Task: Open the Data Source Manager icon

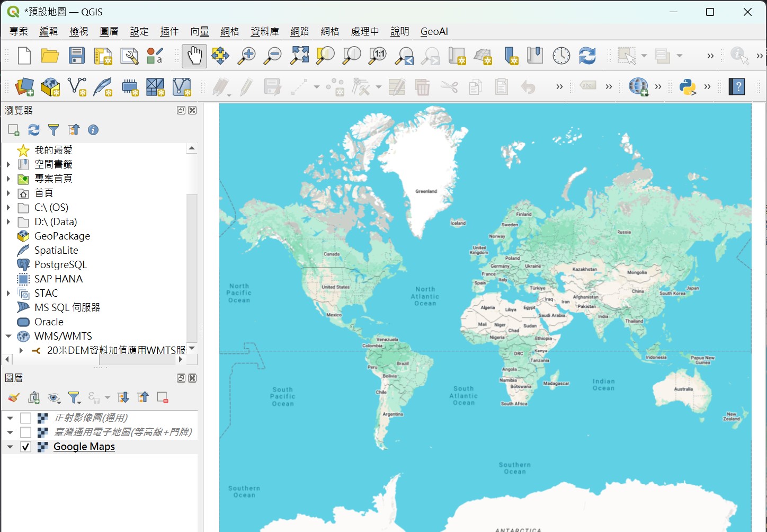Action: click(24, 87)
